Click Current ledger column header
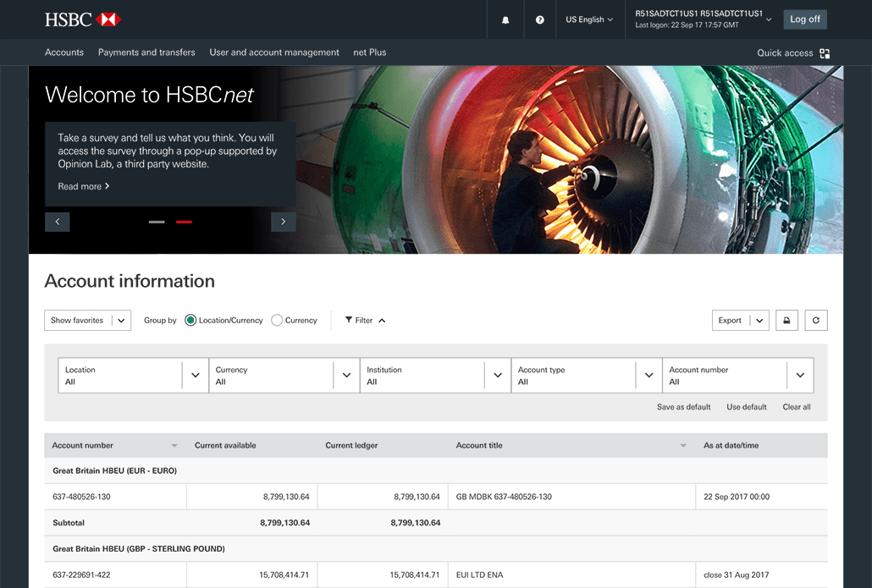This screenshot has height=588, width=872. [351, 445]
